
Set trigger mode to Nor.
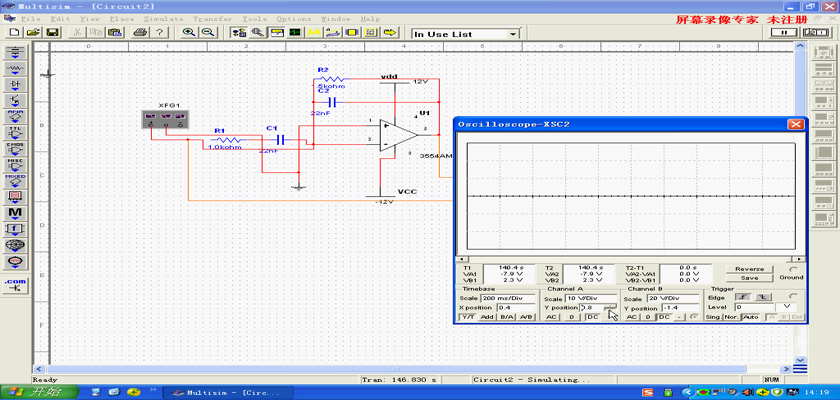(732, 317)
